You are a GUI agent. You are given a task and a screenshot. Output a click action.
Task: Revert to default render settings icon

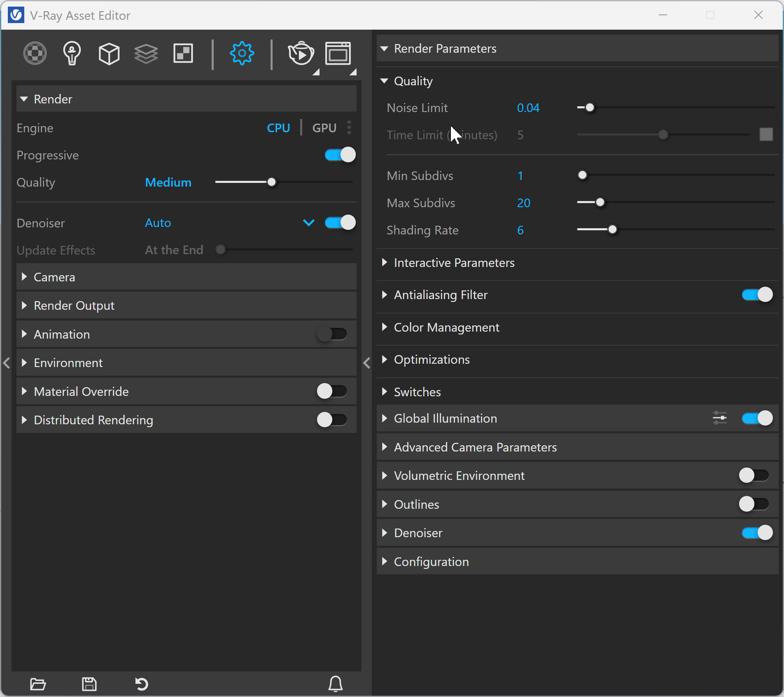(142, 684)
